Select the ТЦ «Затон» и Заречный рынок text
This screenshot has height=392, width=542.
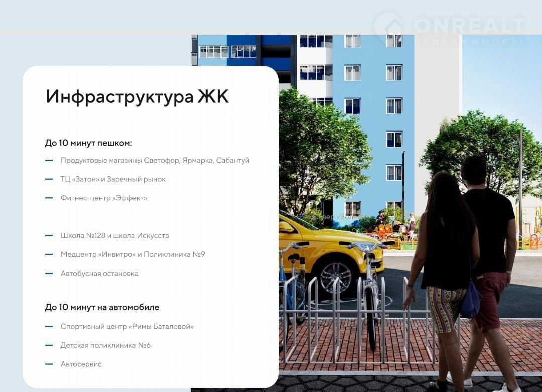pos(113,179)
